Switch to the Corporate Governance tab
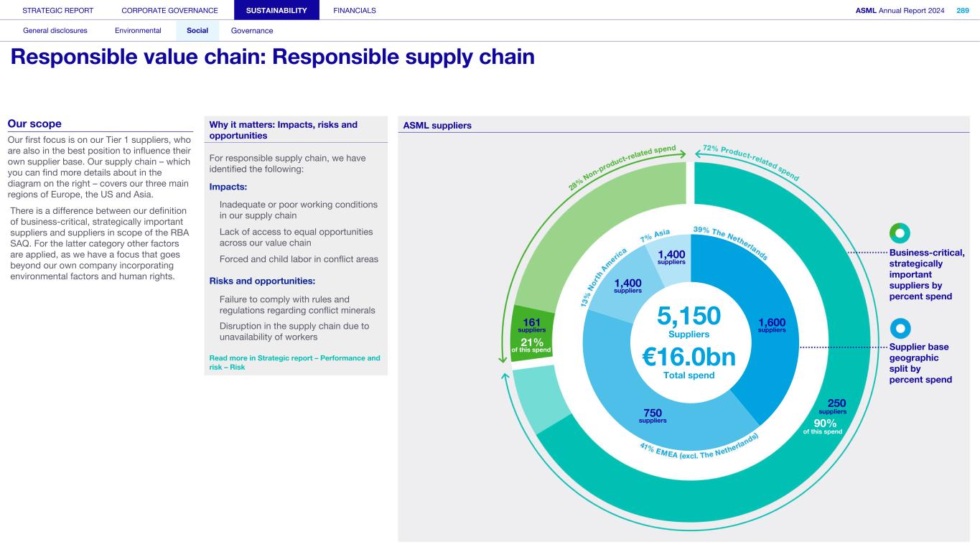The width and height of the screenshot is (980, 552). tap(170, 10)
